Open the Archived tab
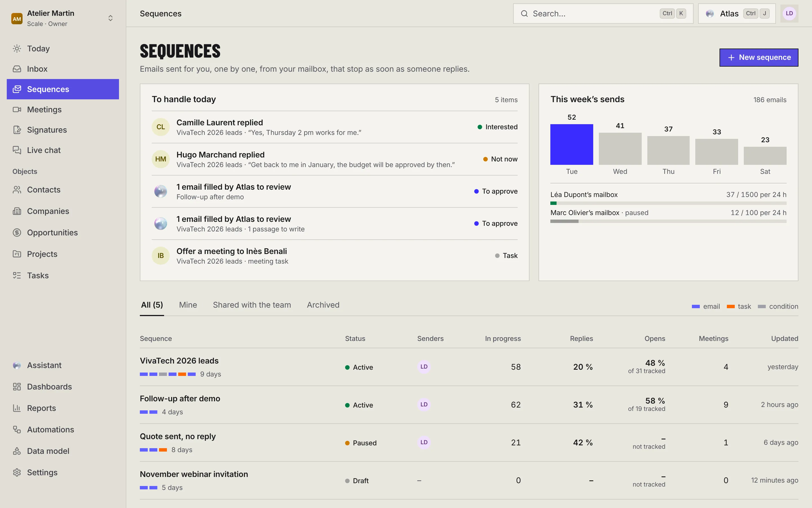Viewport: 812px width, 508px height. (x=323, y=305)
